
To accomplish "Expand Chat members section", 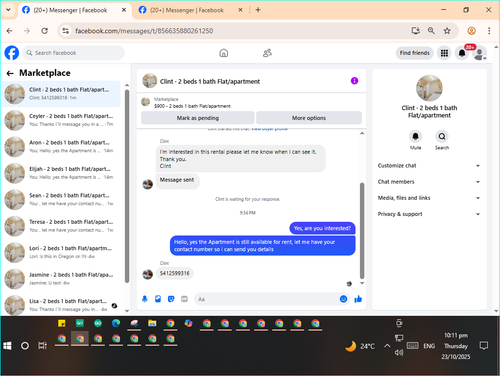I will click(x=429, y=182).
